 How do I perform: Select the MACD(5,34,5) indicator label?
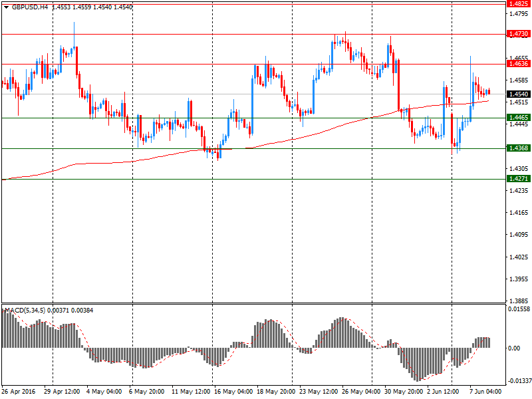[x=25, y=310]
